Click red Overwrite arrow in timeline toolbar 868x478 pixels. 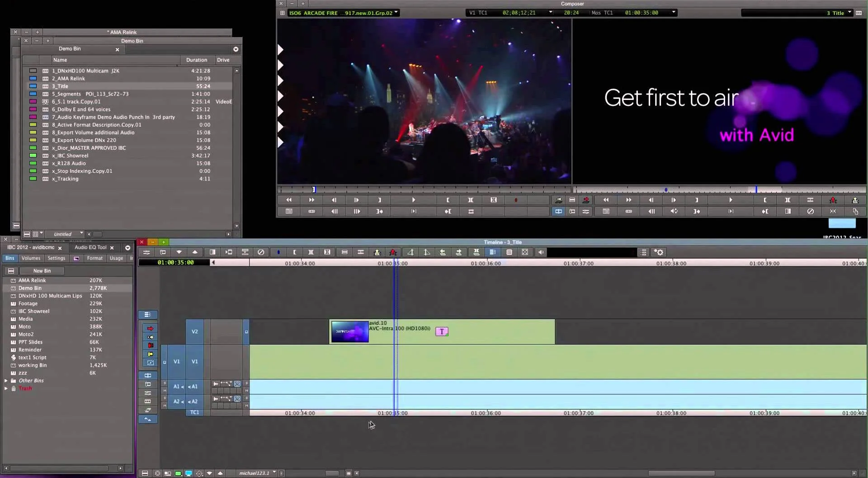(x=393, y=252)
